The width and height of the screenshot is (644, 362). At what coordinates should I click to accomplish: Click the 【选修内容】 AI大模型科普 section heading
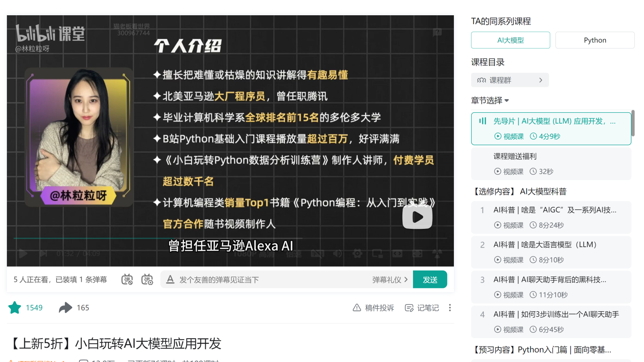point(519,191)
